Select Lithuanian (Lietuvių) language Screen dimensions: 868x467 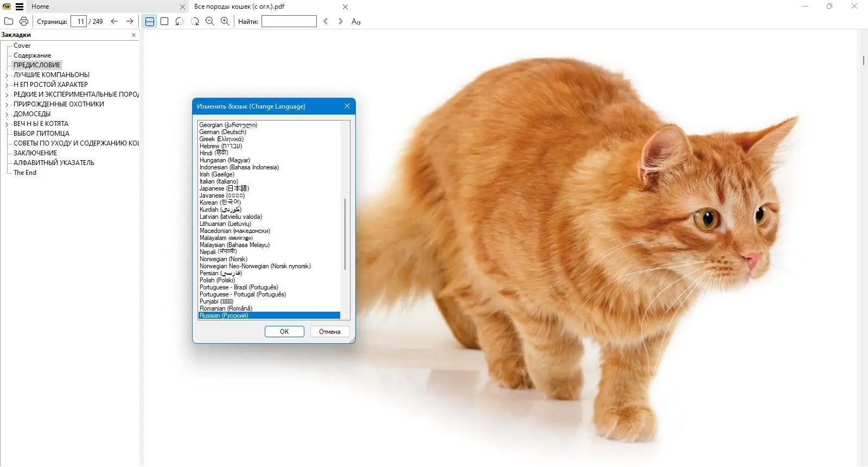(225, 224)
